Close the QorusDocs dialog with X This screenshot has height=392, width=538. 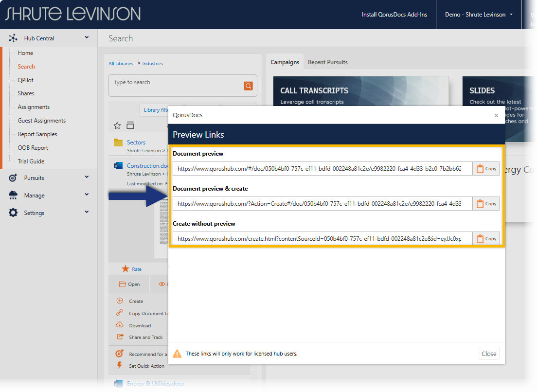click(x=496, y=115)
